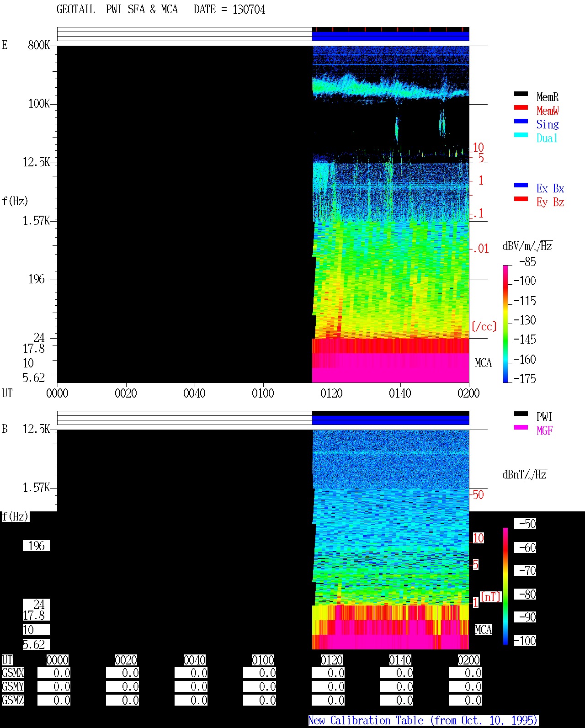This screenshot has width=585, height=728.
Task: Click the red '.01' density scale label
Action: point(481,249)
